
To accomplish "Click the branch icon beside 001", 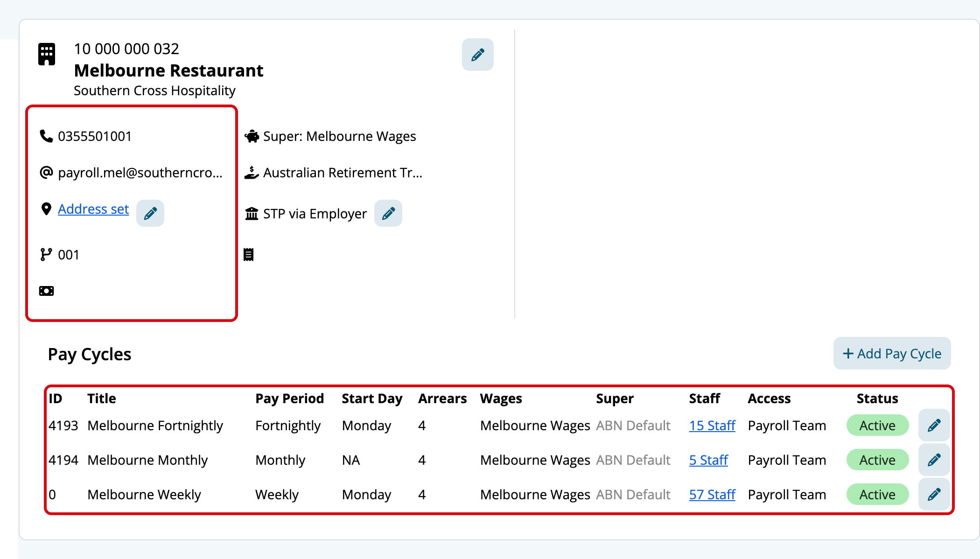I will click(x=46, y=254).
